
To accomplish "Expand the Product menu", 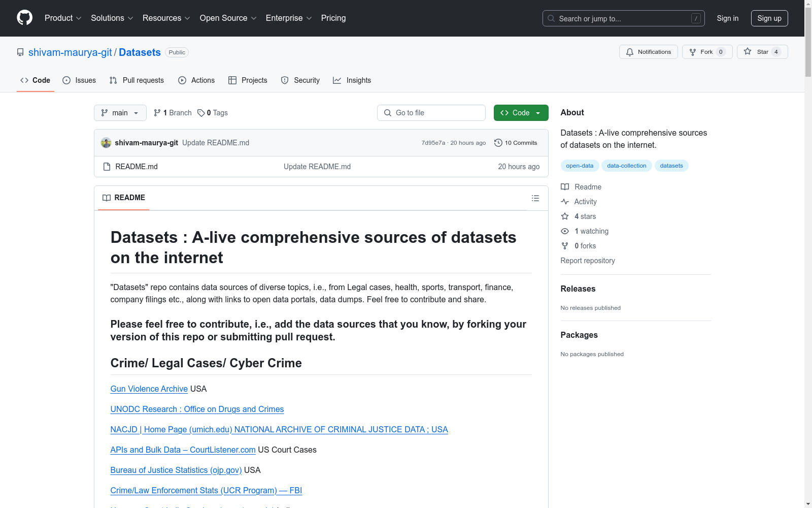I will [x=63, y=18].
